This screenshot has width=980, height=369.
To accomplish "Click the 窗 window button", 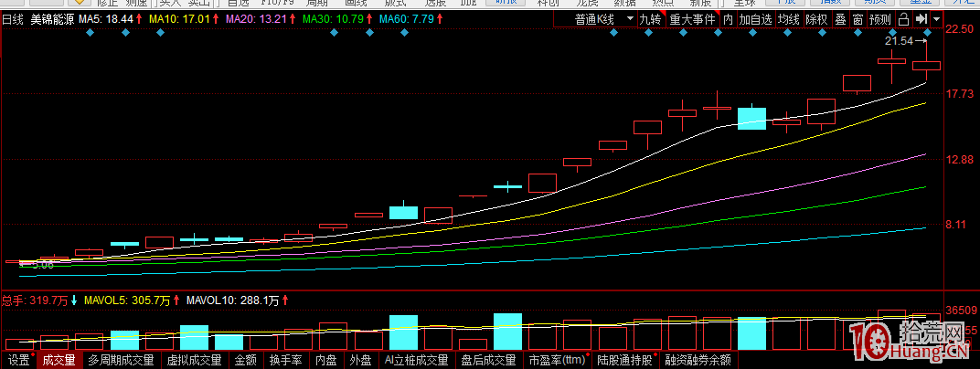I will (857, 18).
